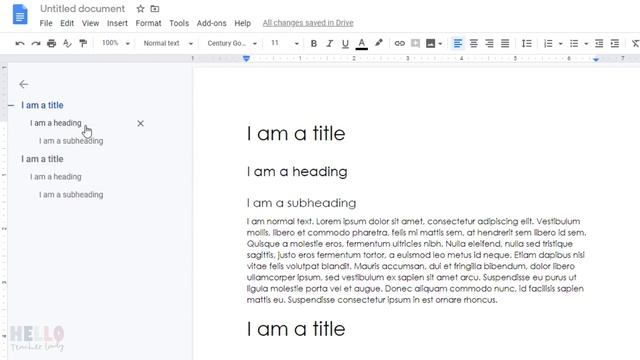
Task: Open the Normal text styles dropdown
Action: [168, 43]
